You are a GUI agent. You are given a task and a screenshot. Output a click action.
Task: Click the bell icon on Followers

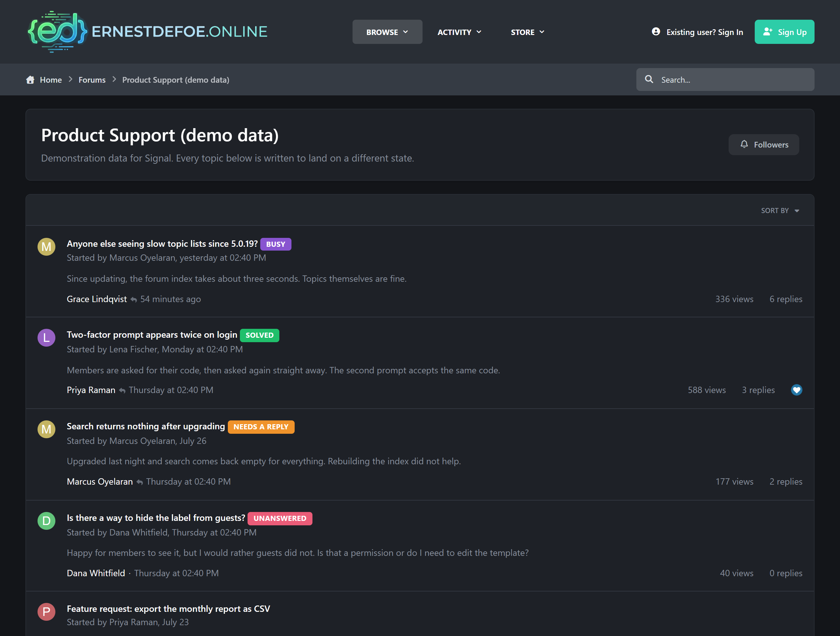tap(744, 145)
